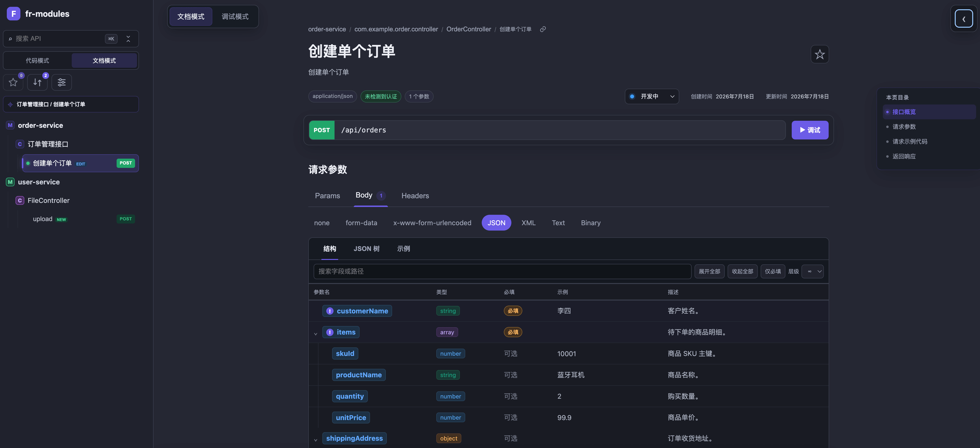This screenshot has width=980, height=448.
Task: Open the 层级 depth dropdown
Action: click(812, 272)
